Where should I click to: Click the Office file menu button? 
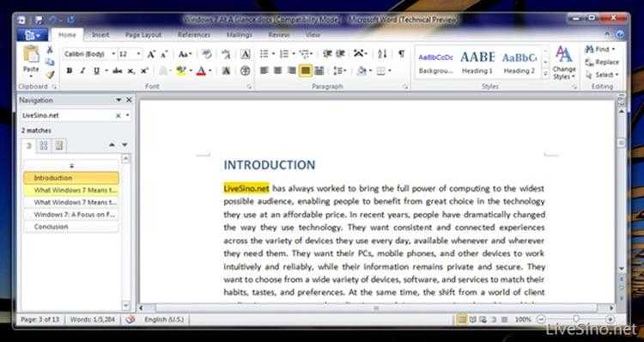click(32, 35)
